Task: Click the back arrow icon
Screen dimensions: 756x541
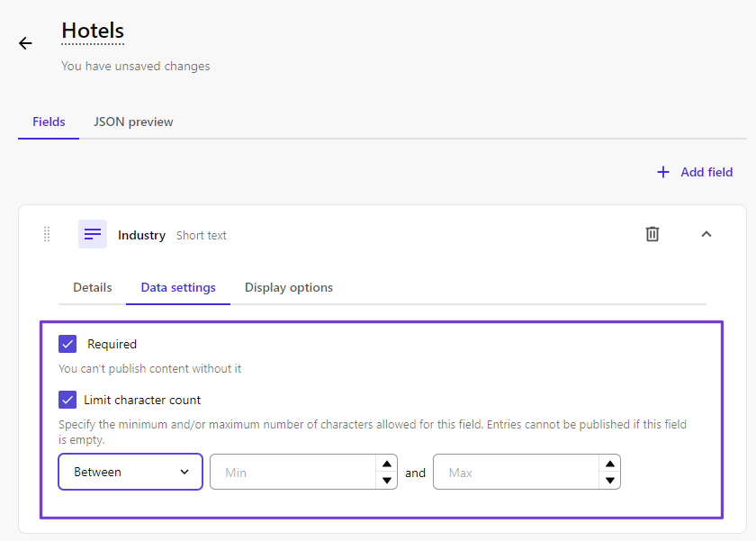Action: click(25, 43)
